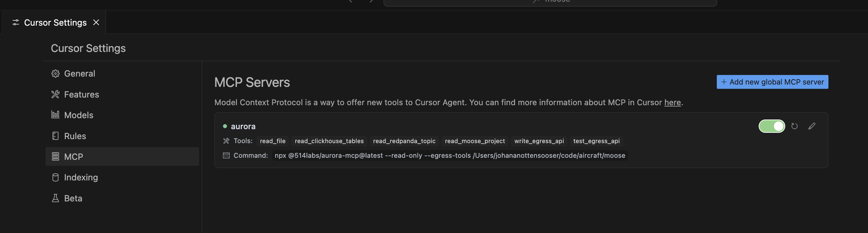Click the General gear icon
The height and width of the screenshot is (233, 868).
coord(55,74)
